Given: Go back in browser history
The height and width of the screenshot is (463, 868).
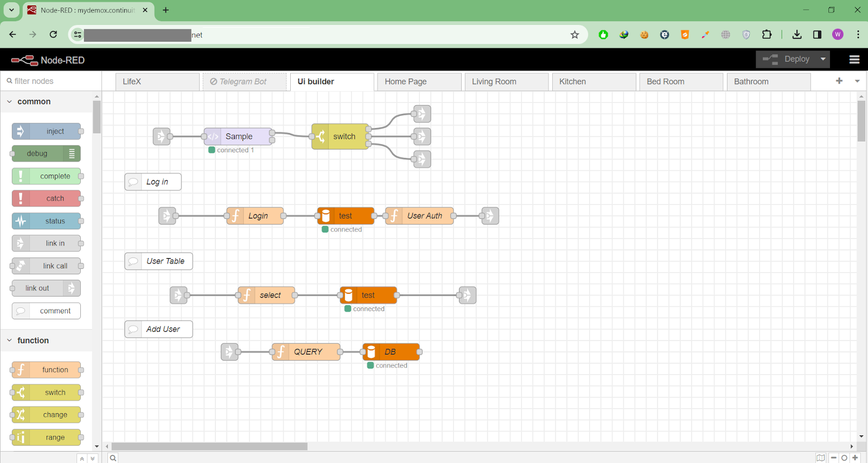Looking at the screenshot, I should click(x=12, y=35).
